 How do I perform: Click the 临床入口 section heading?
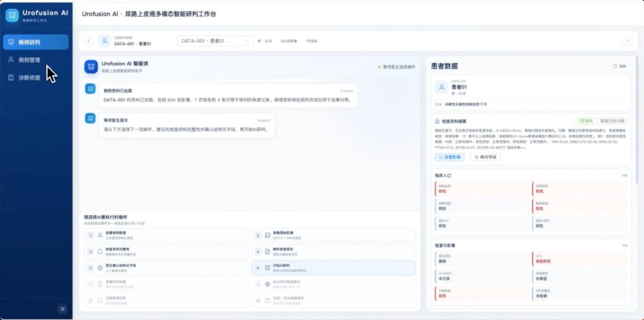click(443, 175)
